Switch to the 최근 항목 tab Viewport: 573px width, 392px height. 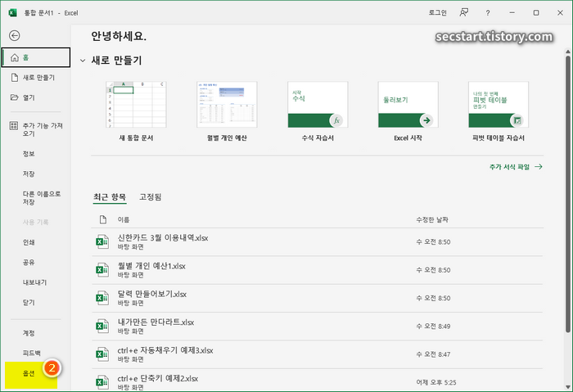coord(110,197)
